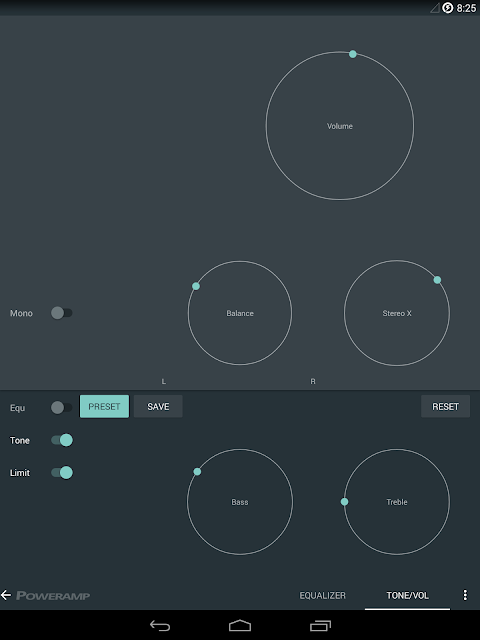Open the PRESET list
480x640 pixels.
click(104, 407)
